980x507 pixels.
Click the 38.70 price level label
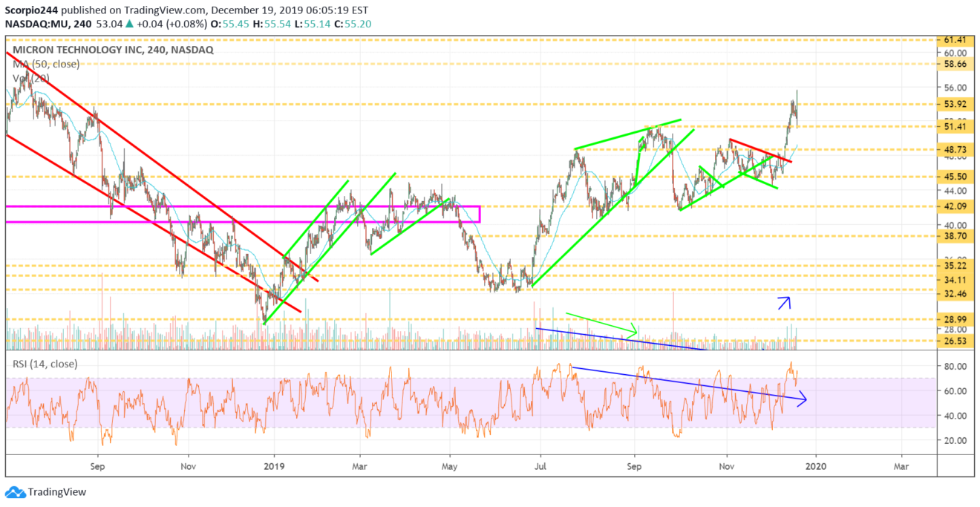click(954, 236)
